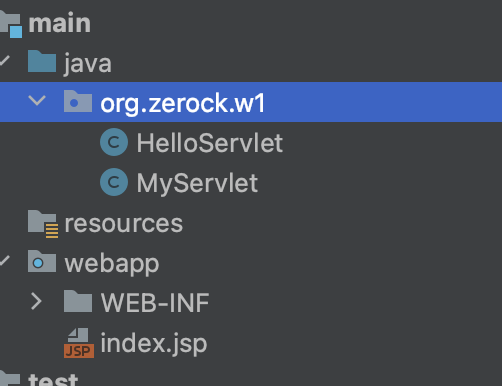This screenshot has width=502, height=386.
Task: Collapse the org.zerock.w1 package chevron
Action: pos(37,100)
